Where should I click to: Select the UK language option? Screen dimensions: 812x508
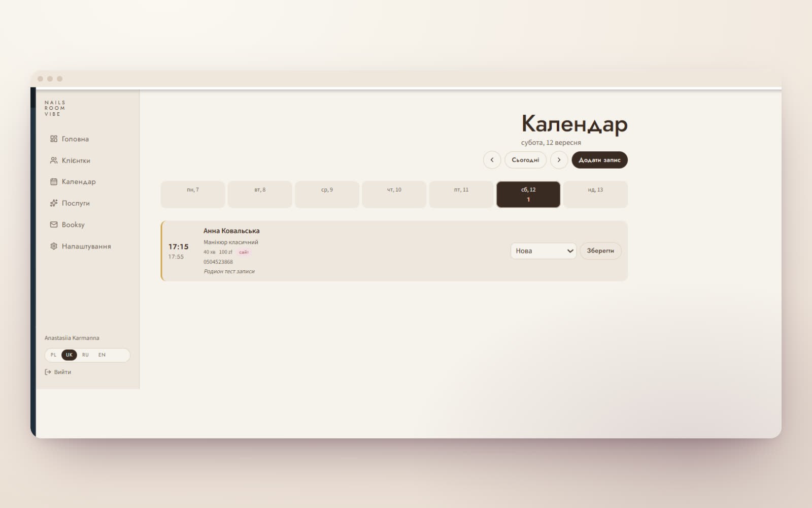(69, 355)
